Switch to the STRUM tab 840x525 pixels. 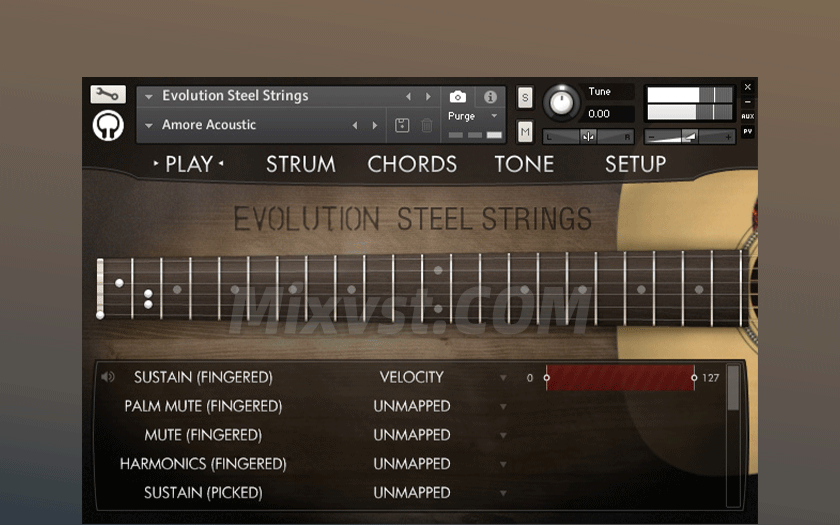point(300,165)
